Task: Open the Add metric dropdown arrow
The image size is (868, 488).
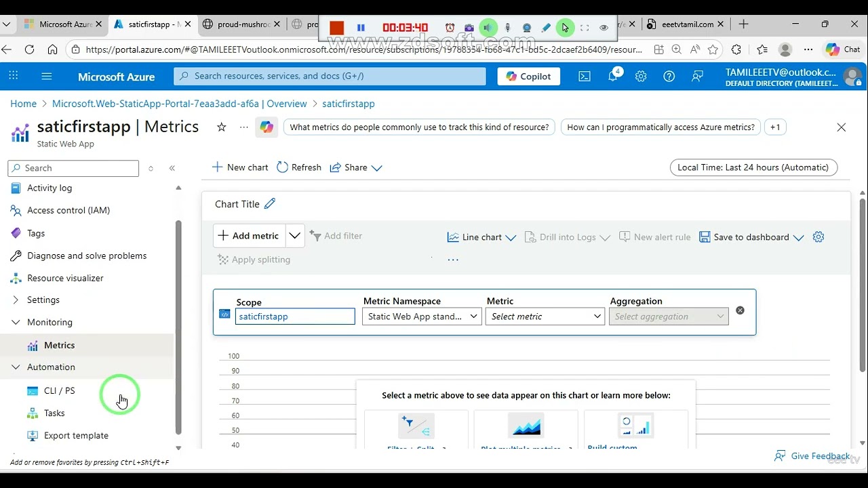Action: point(295,236)
